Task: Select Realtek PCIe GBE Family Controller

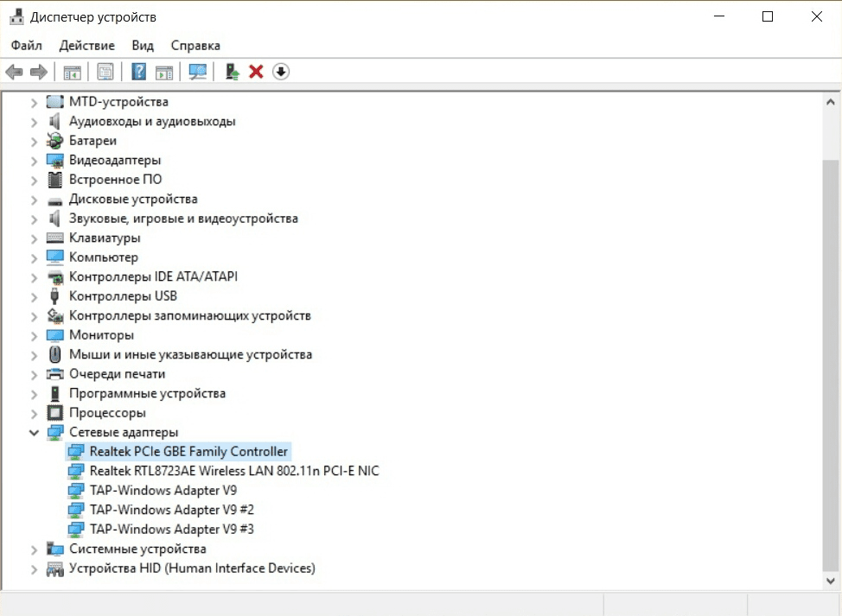Action: 188,451
